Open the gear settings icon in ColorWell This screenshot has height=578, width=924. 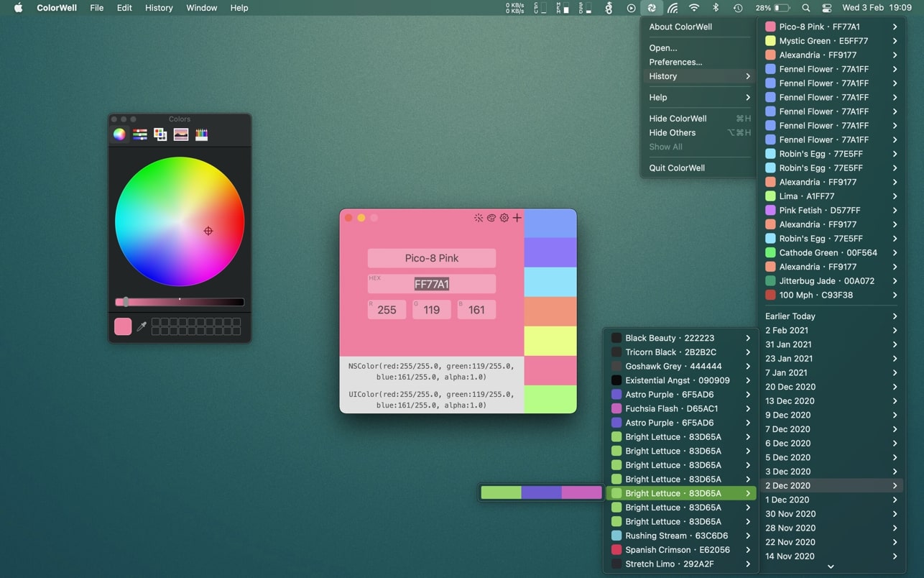tap(504, 218)
